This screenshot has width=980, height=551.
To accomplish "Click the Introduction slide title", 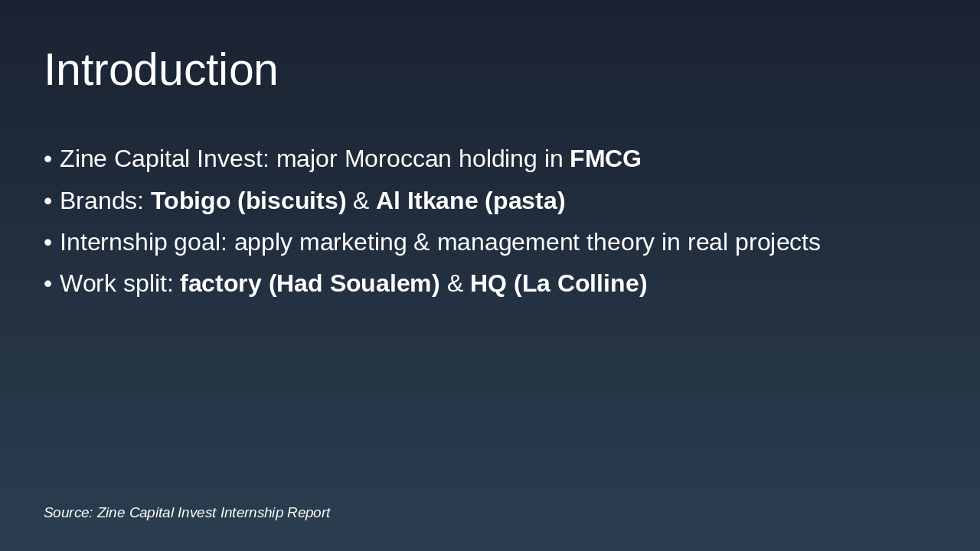I will pos(161,70).
